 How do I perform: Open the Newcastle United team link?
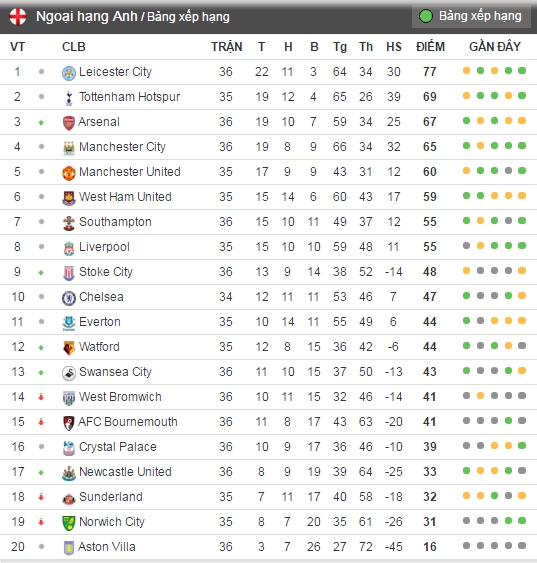point(125,472)
